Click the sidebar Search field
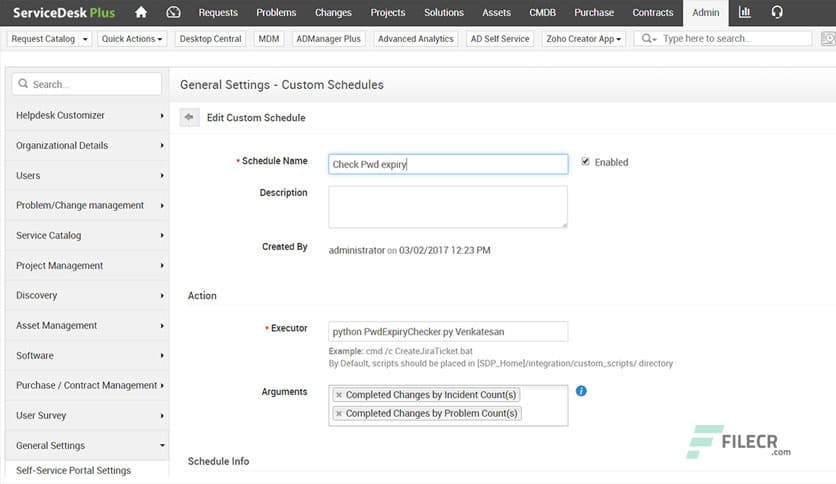Screen dimensions: 836x484 click(86, 84)
